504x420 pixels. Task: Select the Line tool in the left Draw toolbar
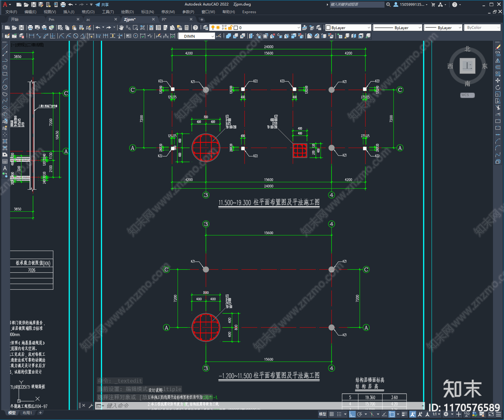click(5, 47)
